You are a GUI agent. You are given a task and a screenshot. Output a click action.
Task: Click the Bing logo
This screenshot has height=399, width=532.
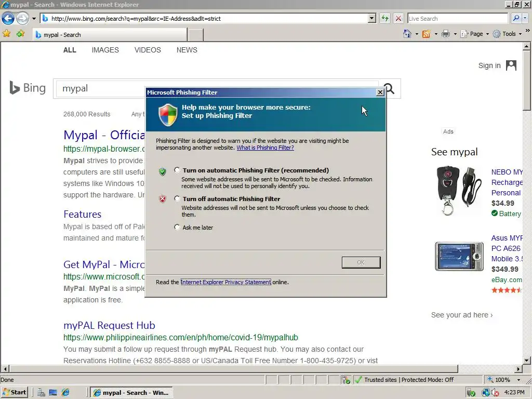(x=28, y=88)
